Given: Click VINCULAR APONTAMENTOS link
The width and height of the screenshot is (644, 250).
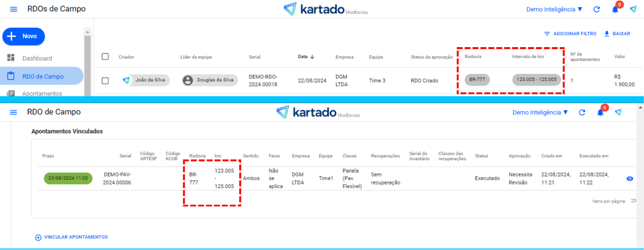Looking at the screenshot, I should (x=71, y=237).
